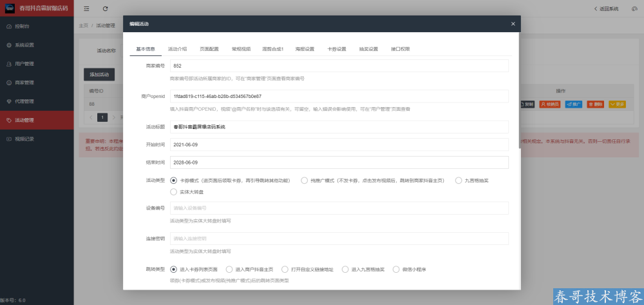644x305 pixels.
Task: Choose 打开自定义链接地址 jump type
Action: 285,270
